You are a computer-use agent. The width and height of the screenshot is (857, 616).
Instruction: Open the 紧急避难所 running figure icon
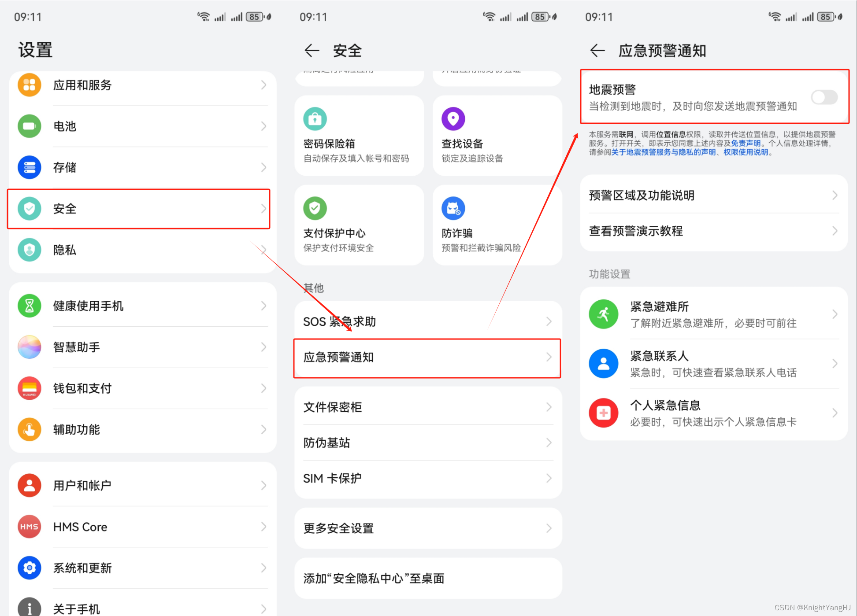tap(603, 314)
